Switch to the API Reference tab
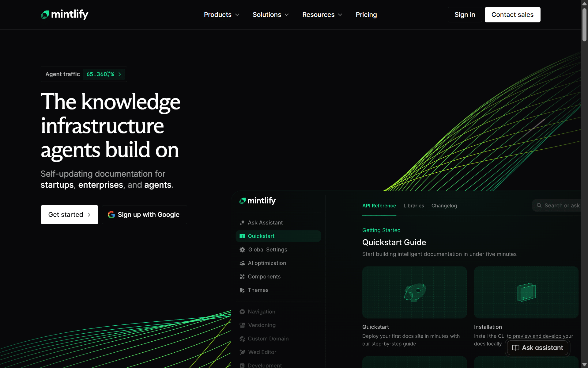 tap(379, 206)
